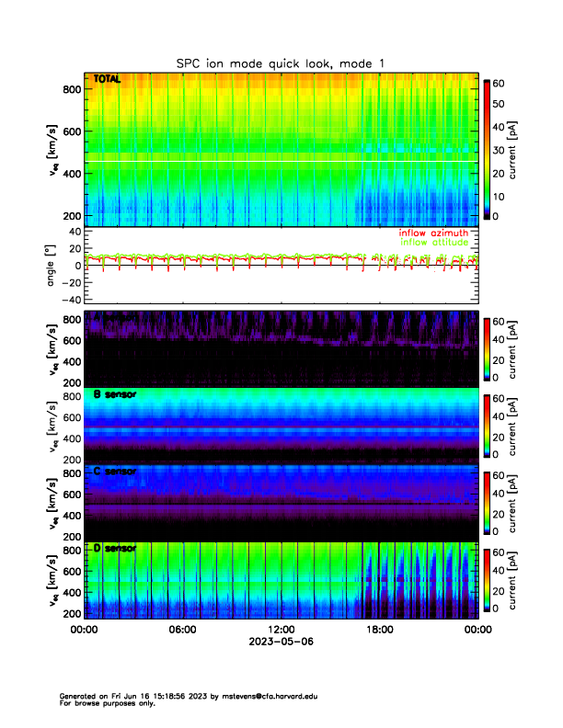Click the color bar beside the B sensor panel
Viewport: 563px width, 728px height.
488,425
